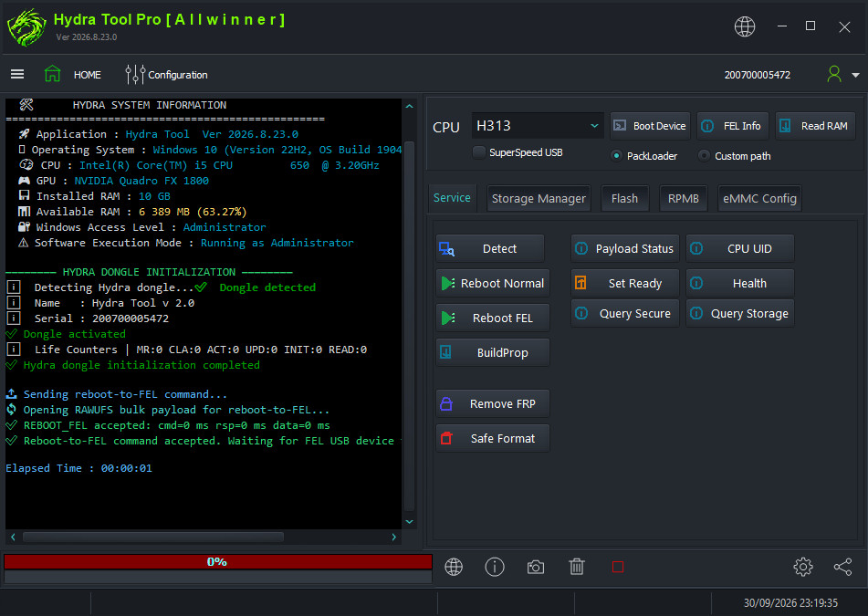
Task: Open the hamburger menu
Action: point(17,74)
